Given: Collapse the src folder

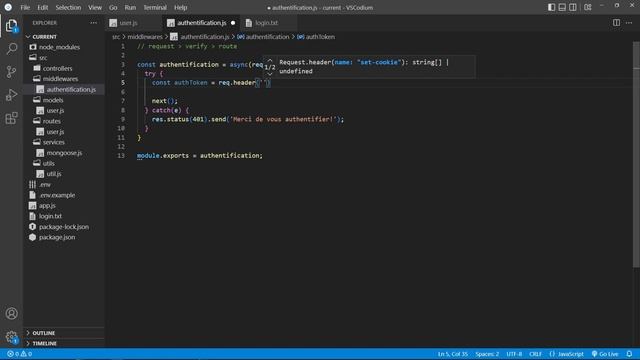Looking at the screenshot, I should click(43, 58).
